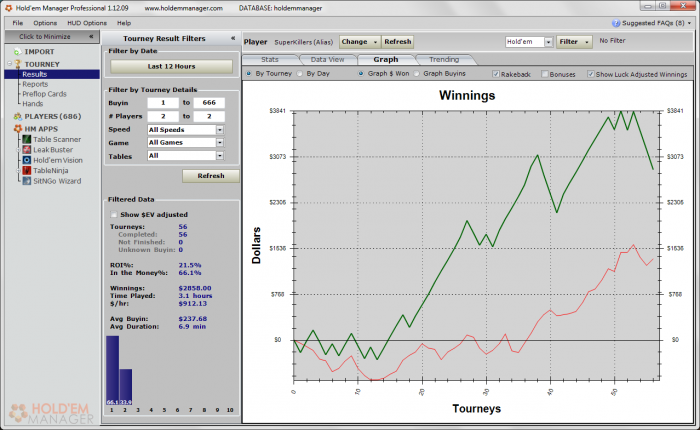
Task: Open the Leak Buster app icon
Action: pos(27,150)
